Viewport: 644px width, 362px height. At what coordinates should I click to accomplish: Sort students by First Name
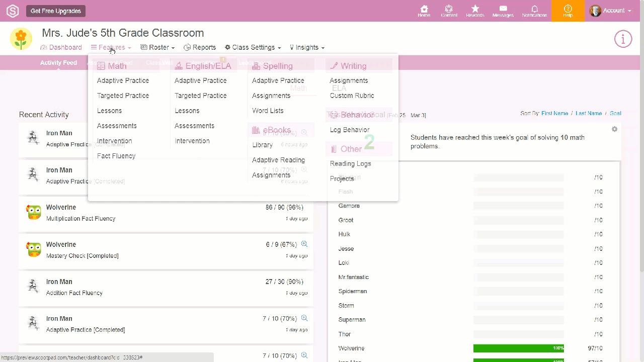tap(554, 114)
